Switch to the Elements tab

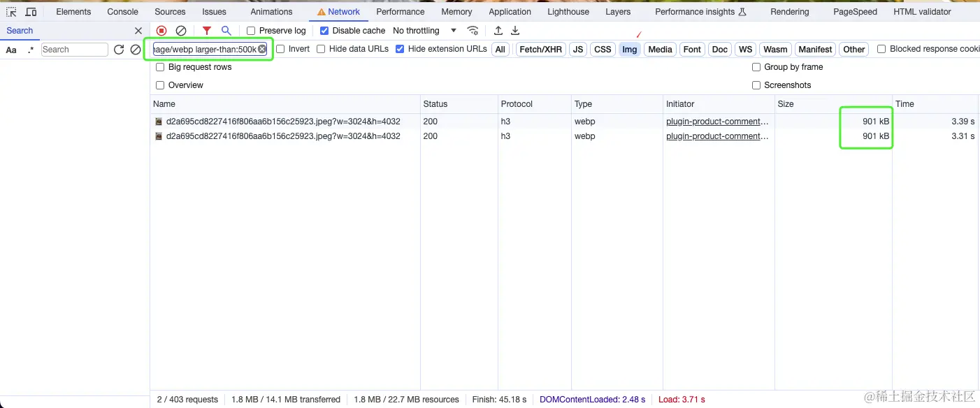(x=73, y=12)
